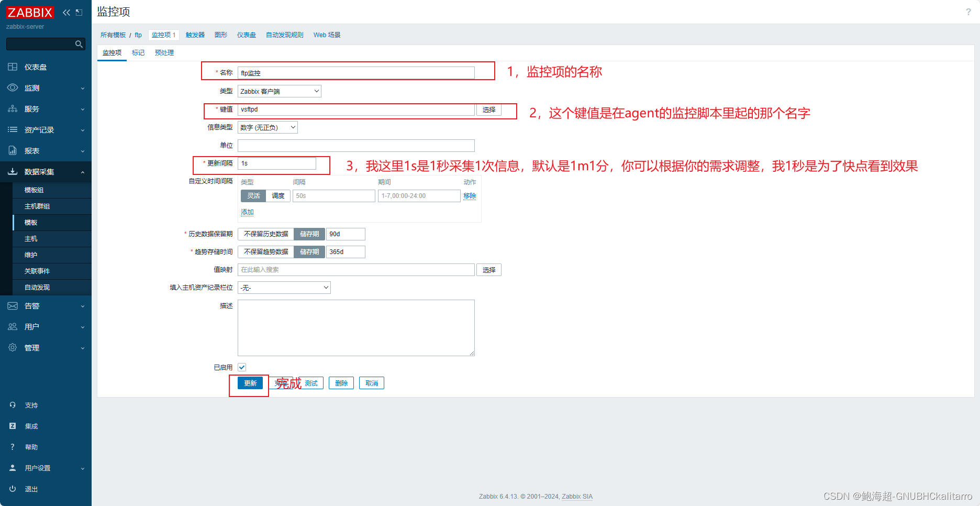Switch to the 预处理 tab
980x506 pixels.
[x=164, y=53]
